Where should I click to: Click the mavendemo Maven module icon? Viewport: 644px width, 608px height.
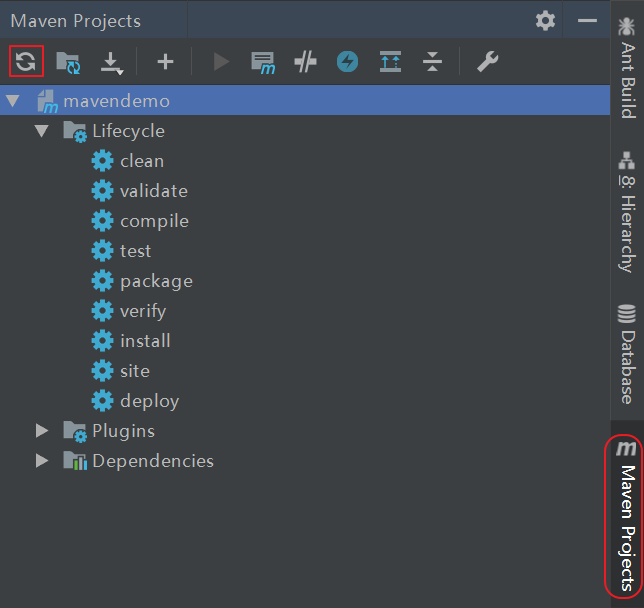coord(48,101)
